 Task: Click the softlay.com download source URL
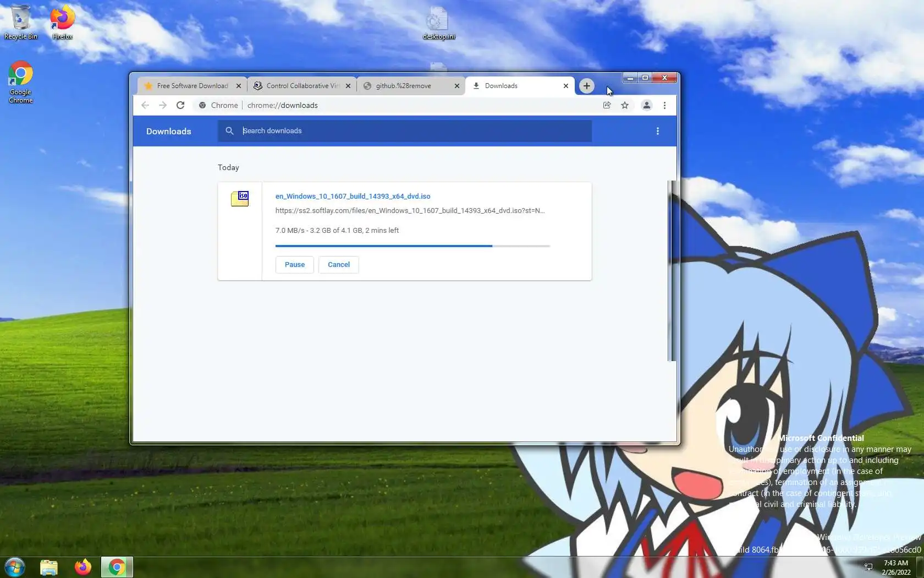pos(410,211)
